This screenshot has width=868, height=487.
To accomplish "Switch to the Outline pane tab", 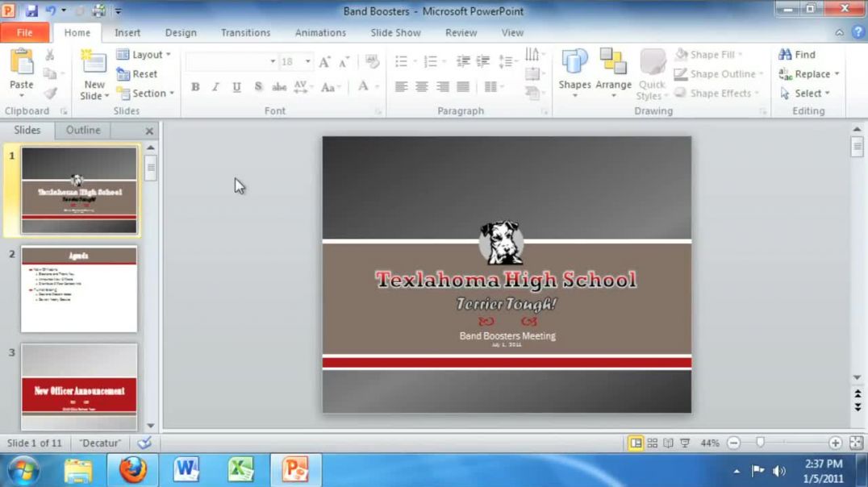I will click(x=83, y=130).
